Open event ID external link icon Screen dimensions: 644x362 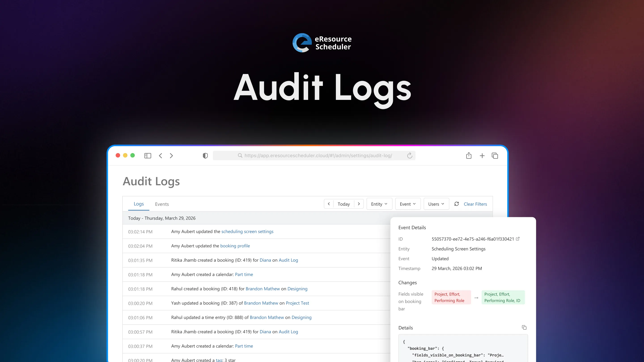click(518, 239)
